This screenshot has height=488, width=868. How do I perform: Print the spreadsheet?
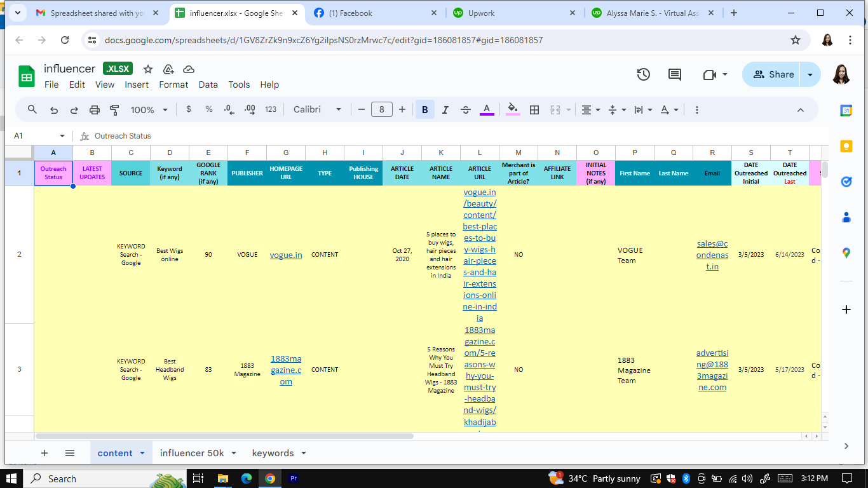[95, 110]
